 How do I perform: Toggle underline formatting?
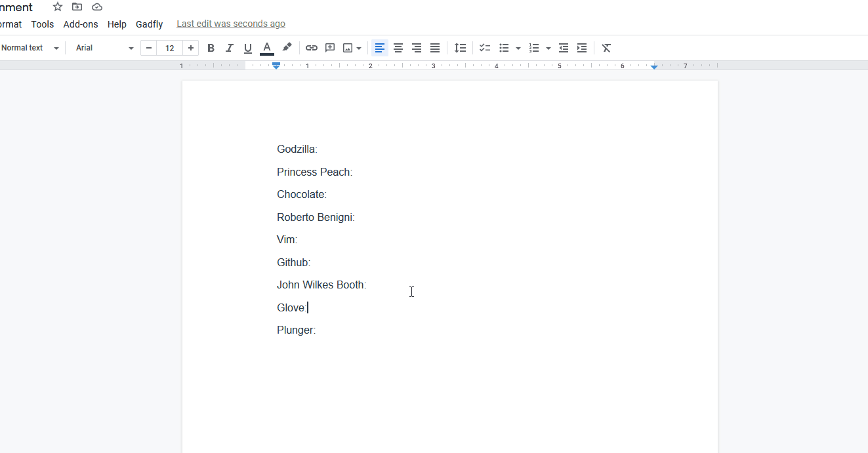(x=247, y=48)
